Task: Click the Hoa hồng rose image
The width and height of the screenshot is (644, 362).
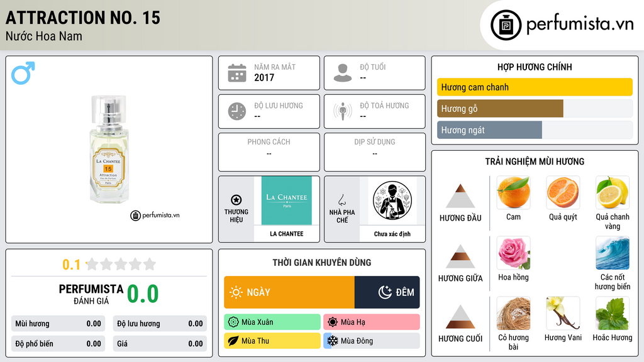Action: (513, 253)
